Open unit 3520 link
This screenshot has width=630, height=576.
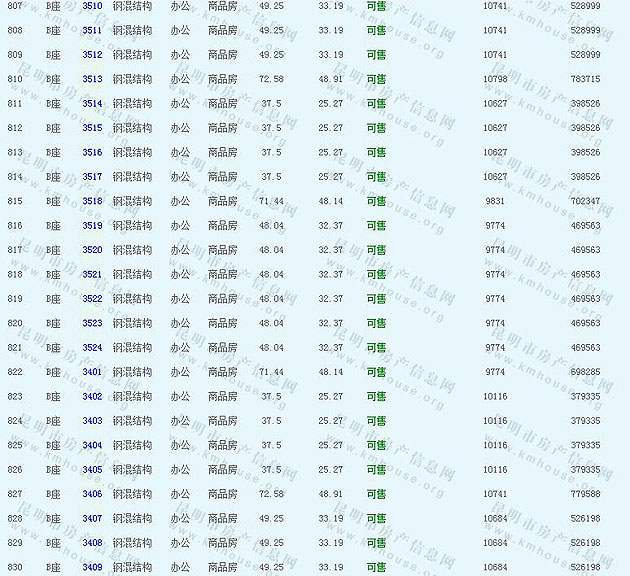tap(92, 250)
